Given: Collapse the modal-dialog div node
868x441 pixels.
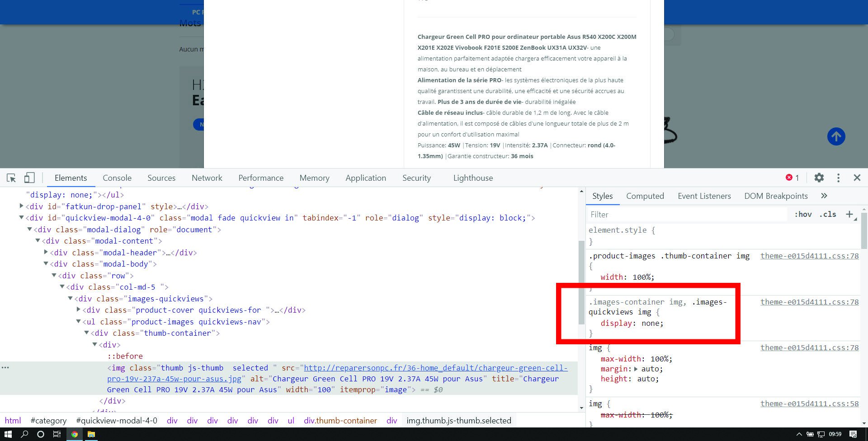Looking at the screenshot, I should pos(29,229).
